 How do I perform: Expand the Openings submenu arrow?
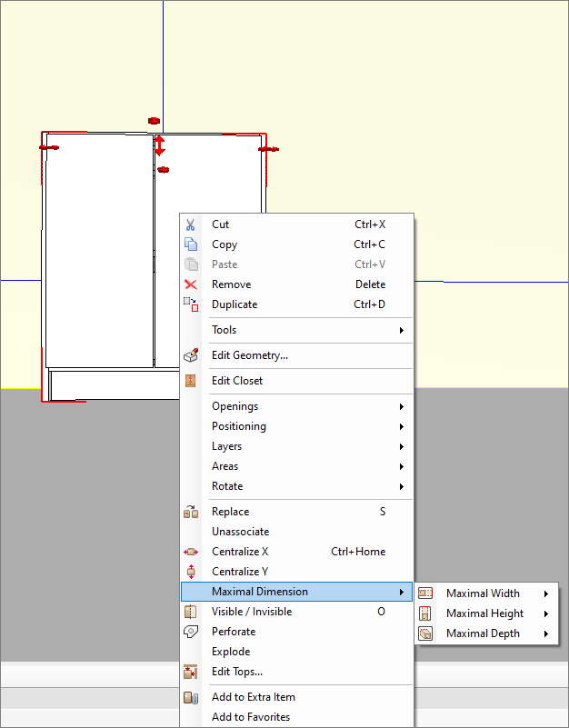[x=402, y=406]
